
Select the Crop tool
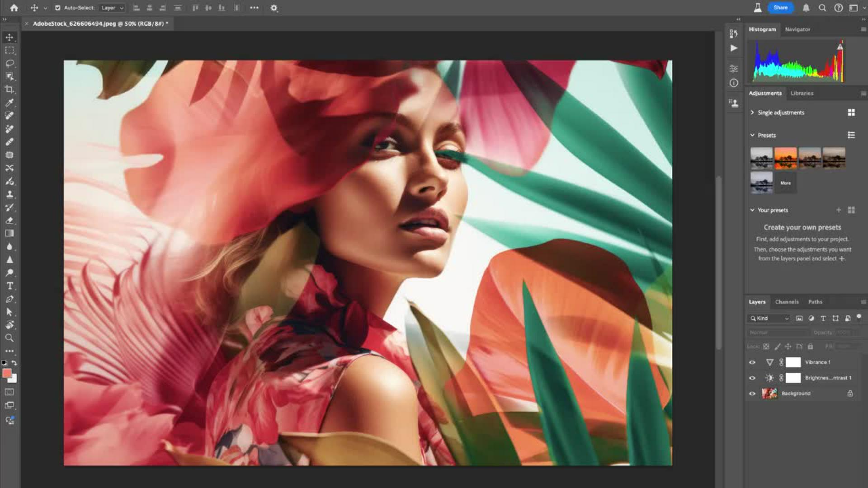click(x=9, y=89)
